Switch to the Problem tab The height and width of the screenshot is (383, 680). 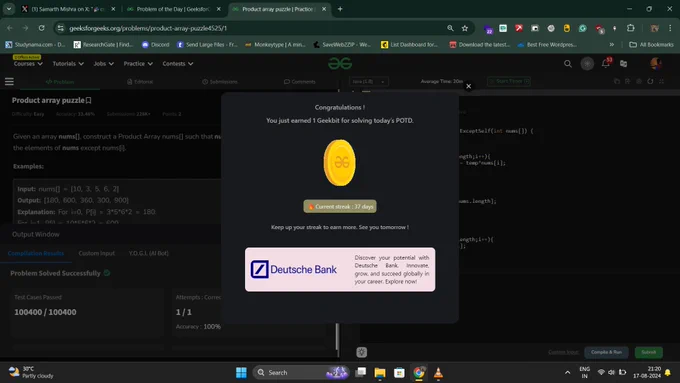point(60,82)
